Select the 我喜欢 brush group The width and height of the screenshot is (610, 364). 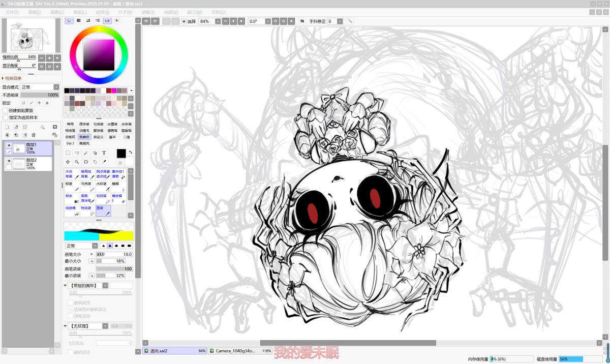pyautogui.click(x=84, y=137)
